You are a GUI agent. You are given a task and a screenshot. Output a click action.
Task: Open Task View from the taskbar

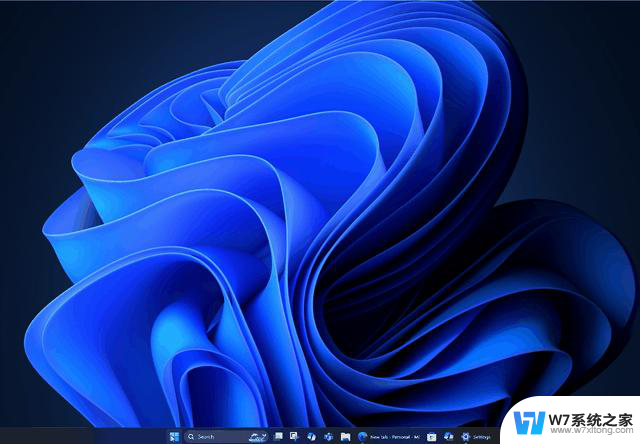point(278,437)
